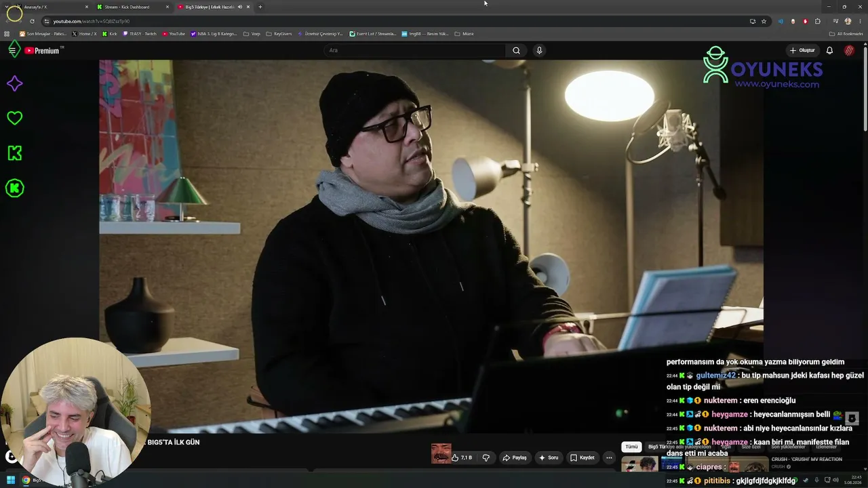This screenshot has height=488, width=868.
Task: Click the channel avatar beside like button
Action: pyautogui.click(x=441, y=454)
